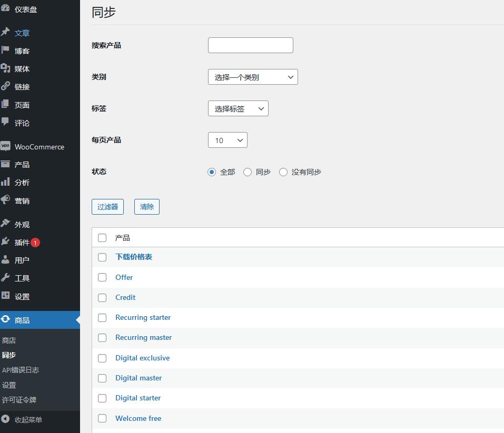Image resolution: width=504 pixels, height=433 pixels.
Task: Open the Recurring master product link
Action: point(144,337)
